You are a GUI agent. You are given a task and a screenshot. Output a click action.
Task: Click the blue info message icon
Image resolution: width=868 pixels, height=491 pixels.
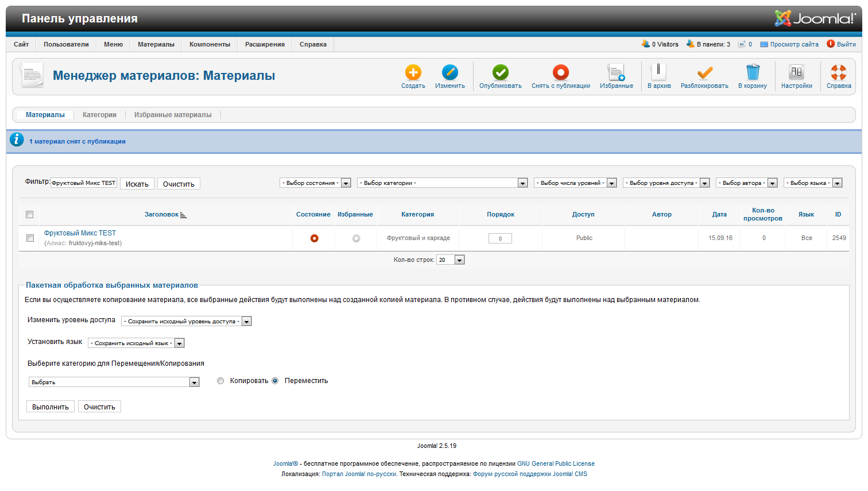17,140
